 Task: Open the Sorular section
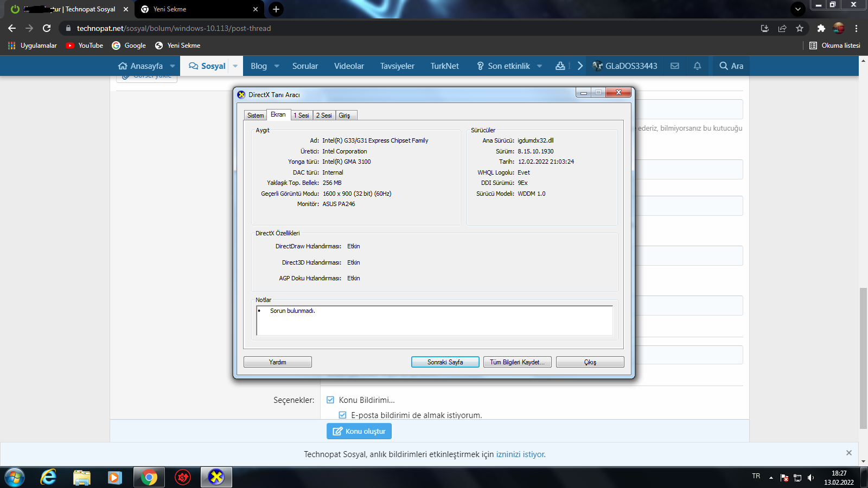pos(305,66)
